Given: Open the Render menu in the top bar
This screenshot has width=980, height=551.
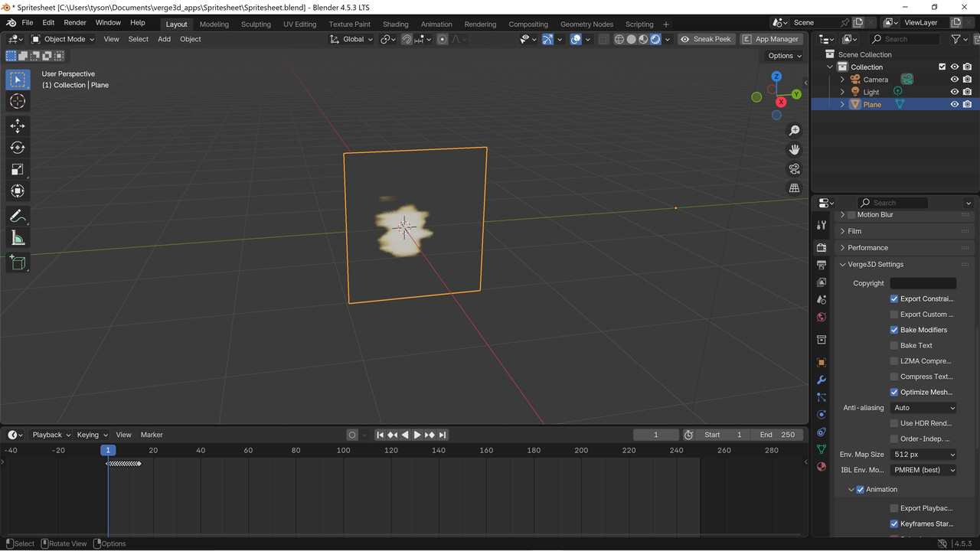Looking at the screenshot, I should [74, 22].
